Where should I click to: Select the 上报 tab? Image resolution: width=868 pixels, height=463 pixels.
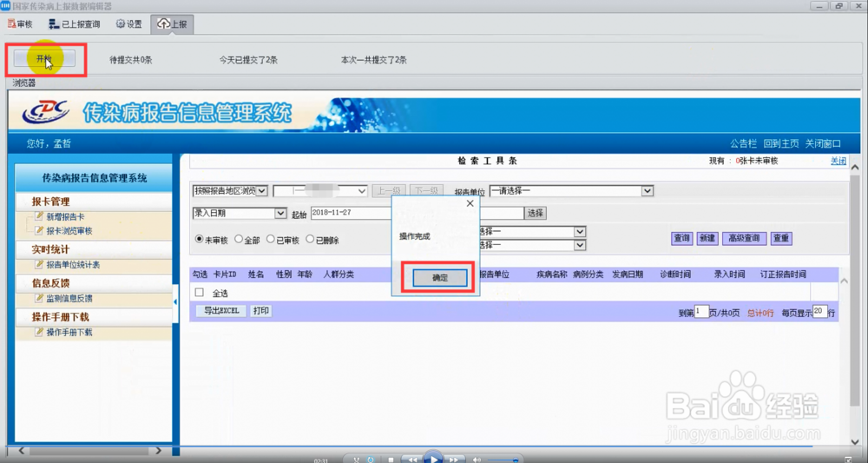tap(172, 23)
